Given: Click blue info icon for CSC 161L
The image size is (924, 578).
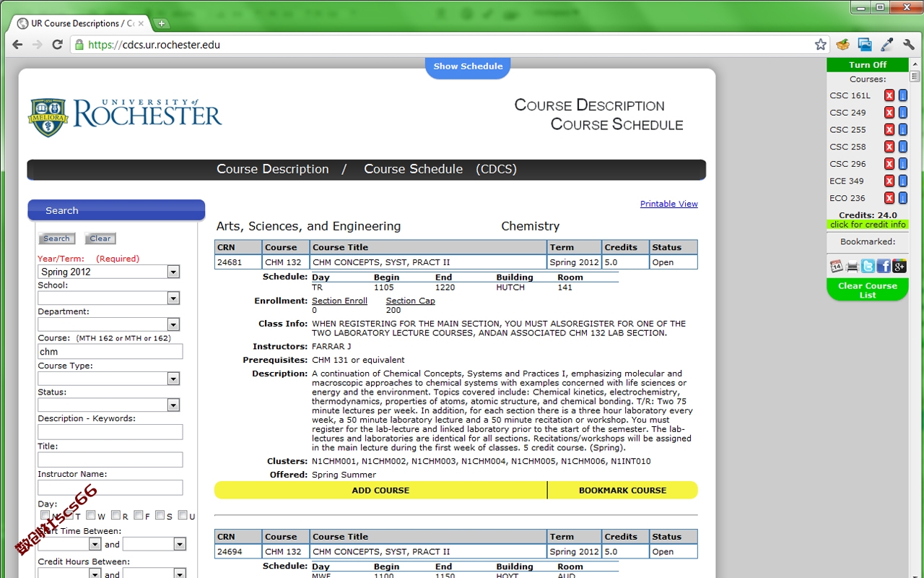Looking at the screenshot, I should (x=902, y=95).
